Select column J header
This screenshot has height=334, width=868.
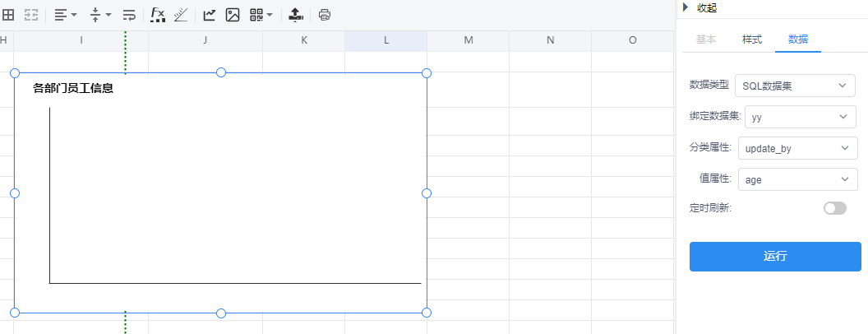[205, 40]
